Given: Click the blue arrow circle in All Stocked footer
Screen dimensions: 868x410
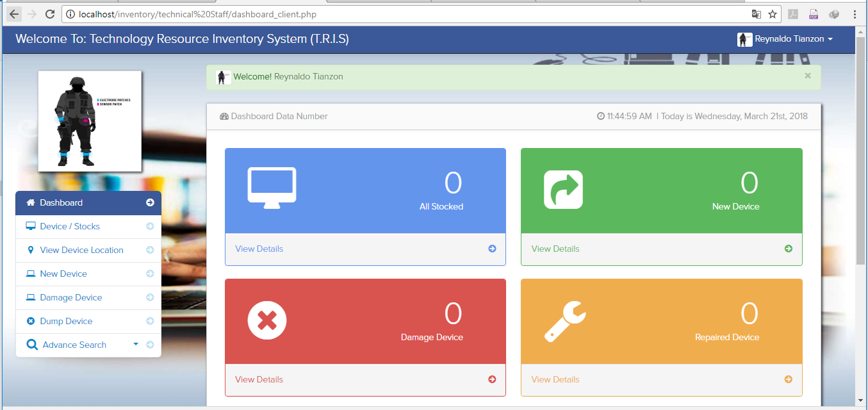Looking at the screenshot, I should (x=492, y=249).
